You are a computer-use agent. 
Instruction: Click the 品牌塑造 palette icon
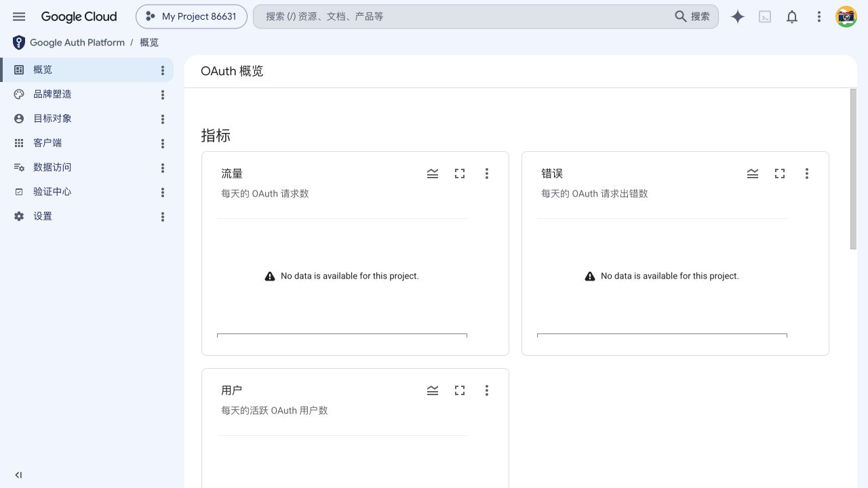point(19,94)
